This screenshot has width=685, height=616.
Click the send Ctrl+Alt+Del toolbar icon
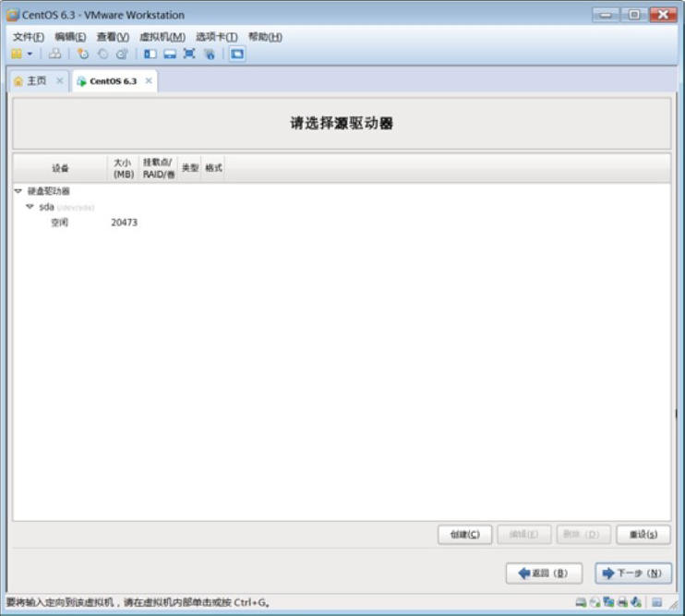click(55, 54)
